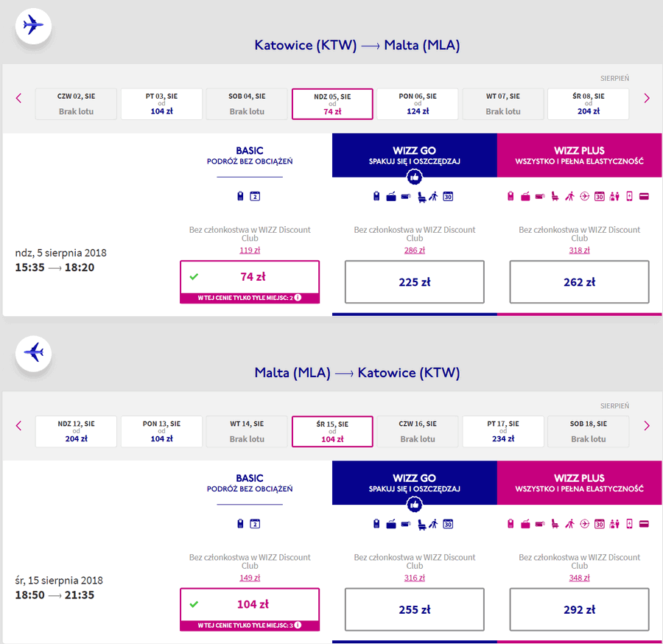Open the seat-availability info icon on the 104 zł fare
663x644 pixels.
(298, 625)
